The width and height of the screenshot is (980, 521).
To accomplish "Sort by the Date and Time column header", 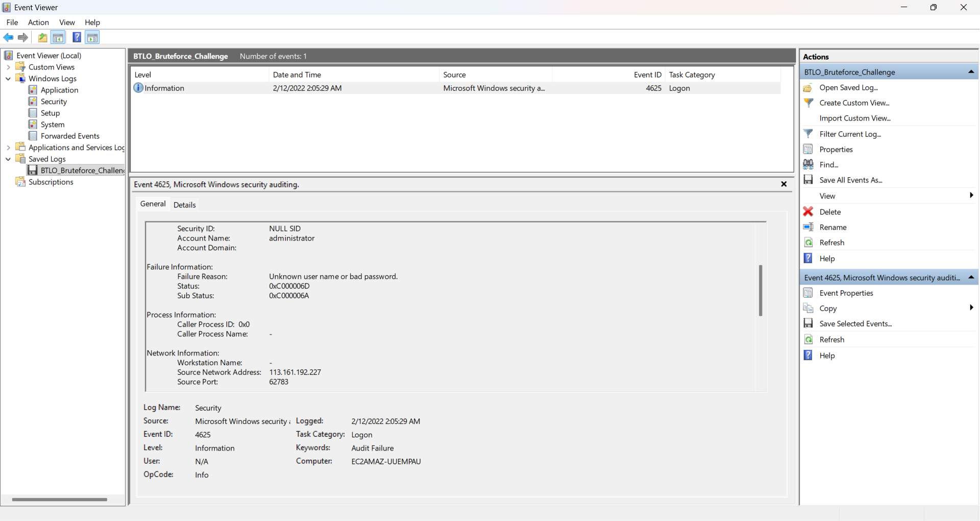I will 354,75.
